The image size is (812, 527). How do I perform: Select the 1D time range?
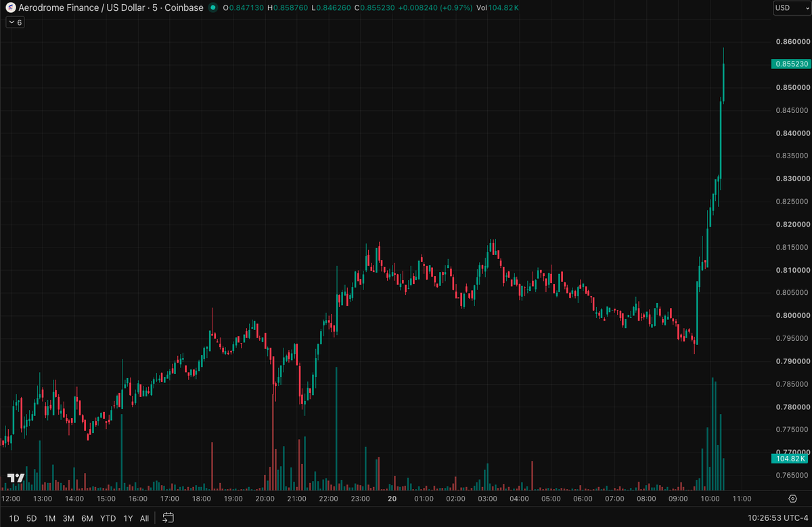[14, 518]
